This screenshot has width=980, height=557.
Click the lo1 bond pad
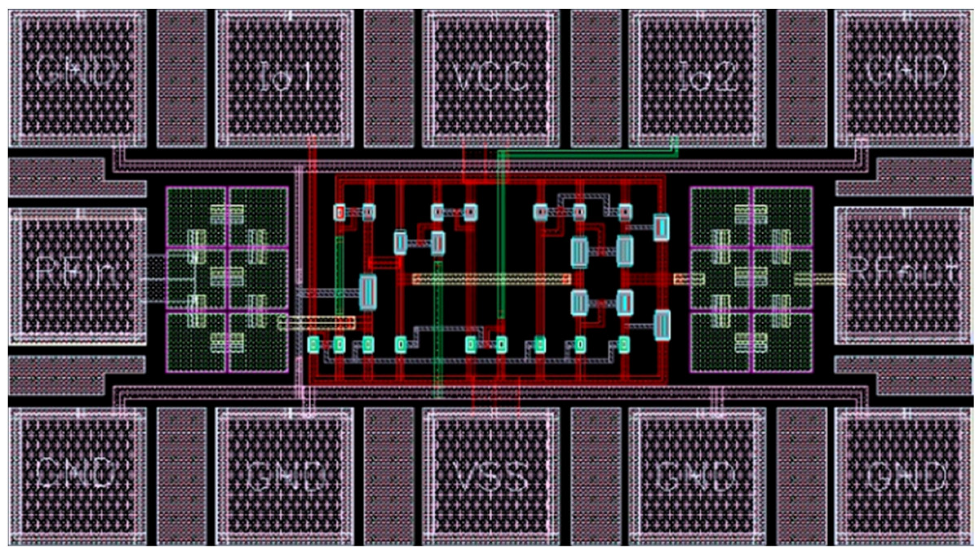(284, 78)
